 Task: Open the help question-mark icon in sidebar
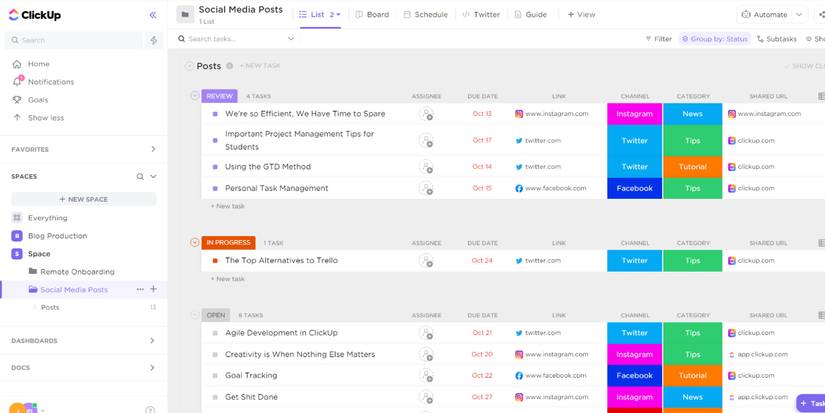pyautogui.click(x=150, y=410)
